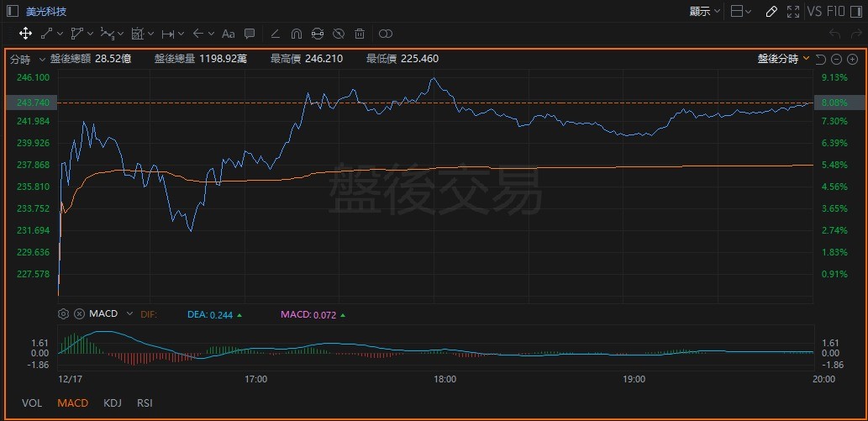The width and height of the screenshot is (868, 421).
Task: Click the 盤後總量 1198.92萬 value
Action: click(200, 59)
